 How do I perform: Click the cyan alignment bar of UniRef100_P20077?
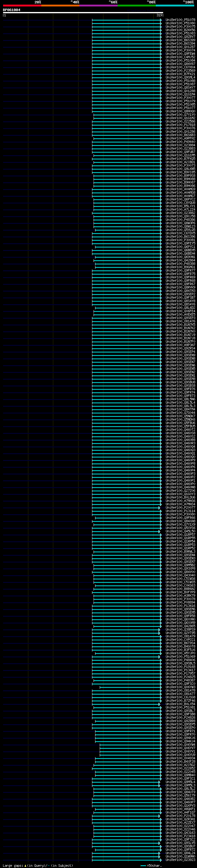click(x=126, y=507)
